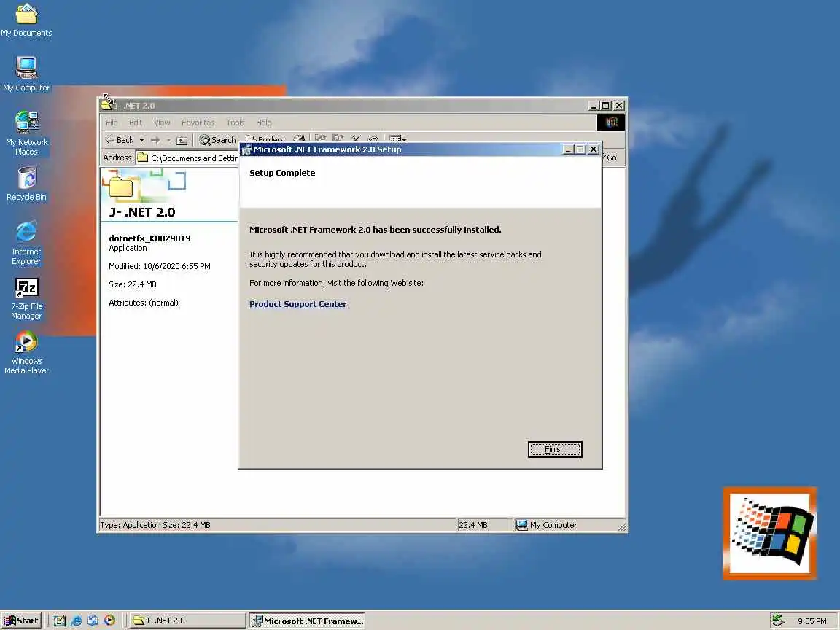Minimize the J- .NET 2.0 Explorer window

click(593, 106)
